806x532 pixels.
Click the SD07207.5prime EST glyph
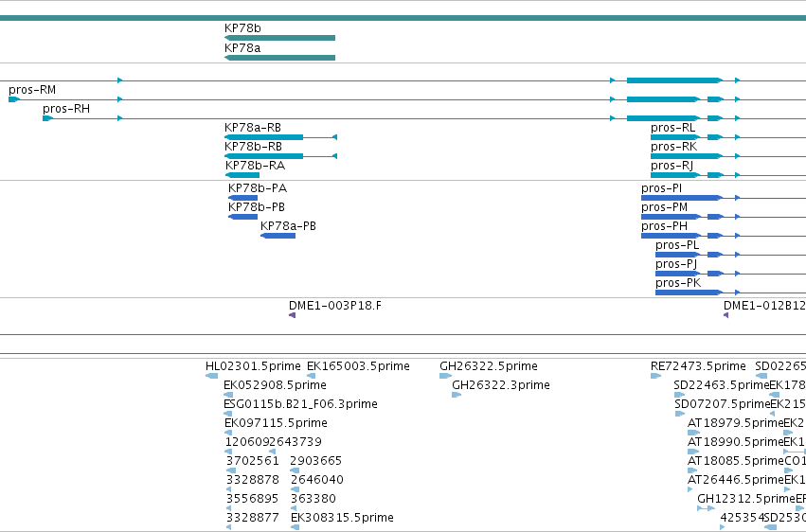point(679,414)
